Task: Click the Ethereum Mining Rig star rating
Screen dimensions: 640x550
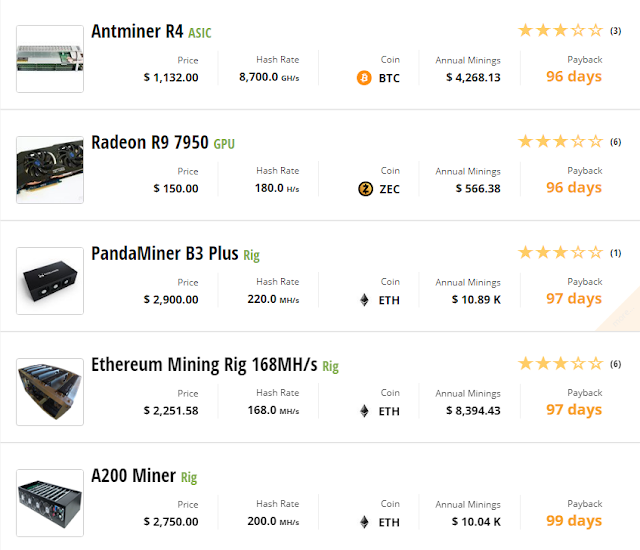Action: [x=560, y=364]
